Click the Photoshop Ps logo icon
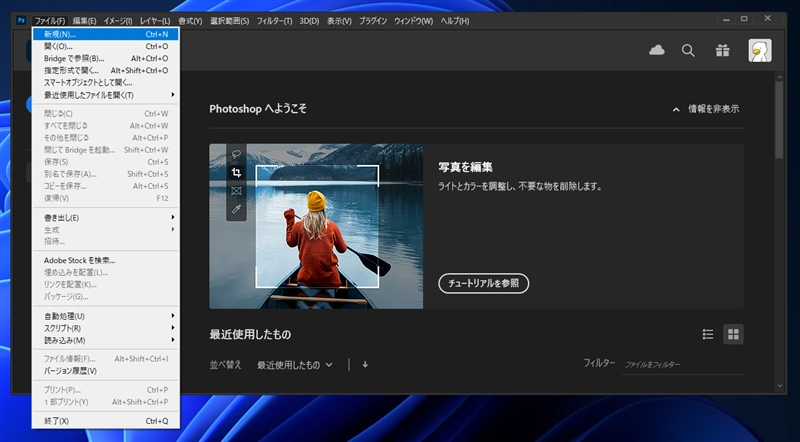The height and width of the screenshot is (442, 800). 21,20
